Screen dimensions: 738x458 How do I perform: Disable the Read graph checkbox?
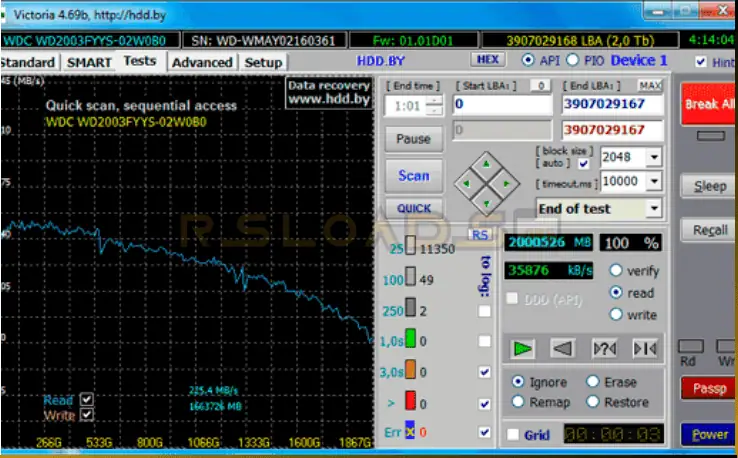pyautogui.click(x=86, y=398)
